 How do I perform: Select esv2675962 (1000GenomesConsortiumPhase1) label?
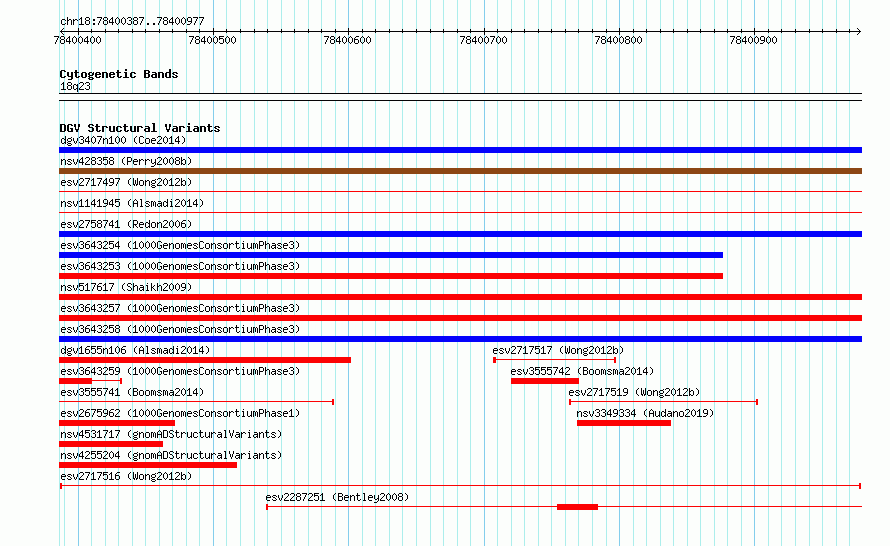180,413
